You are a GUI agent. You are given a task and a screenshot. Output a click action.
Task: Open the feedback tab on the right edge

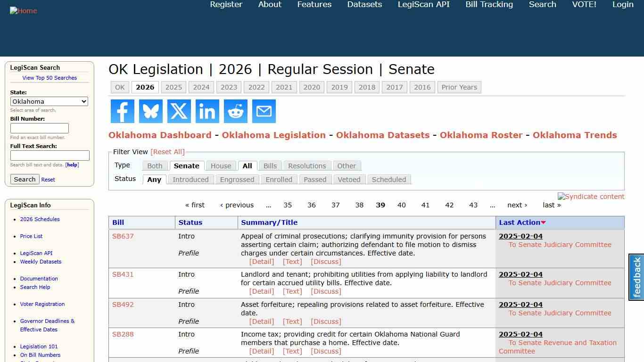636,278
